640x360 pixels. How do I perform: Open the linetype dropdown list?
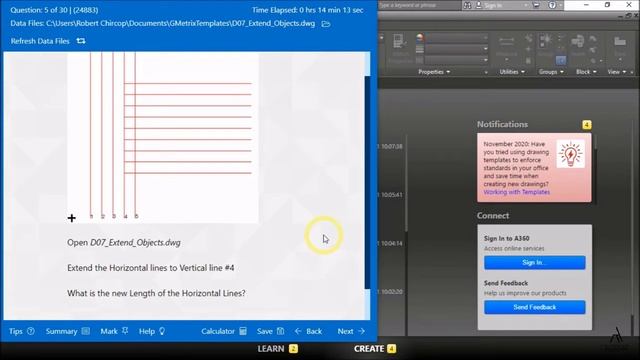[457, 60]
